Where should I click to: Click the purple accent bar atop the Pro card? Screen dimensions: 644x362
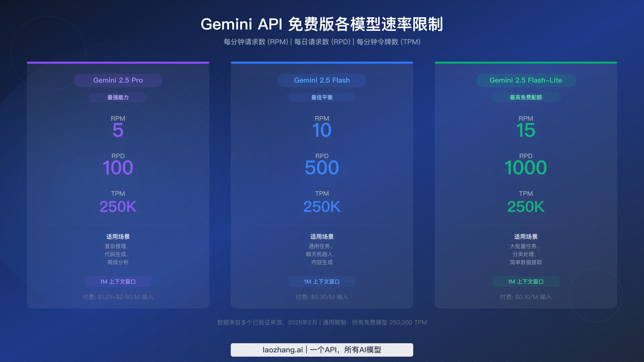[118, 63]
